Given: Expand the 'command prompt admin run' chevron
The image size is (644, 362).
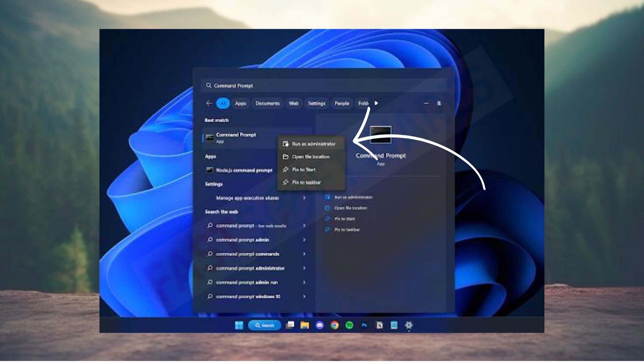Looking at the screenshot, I should [x=304, y=282].
